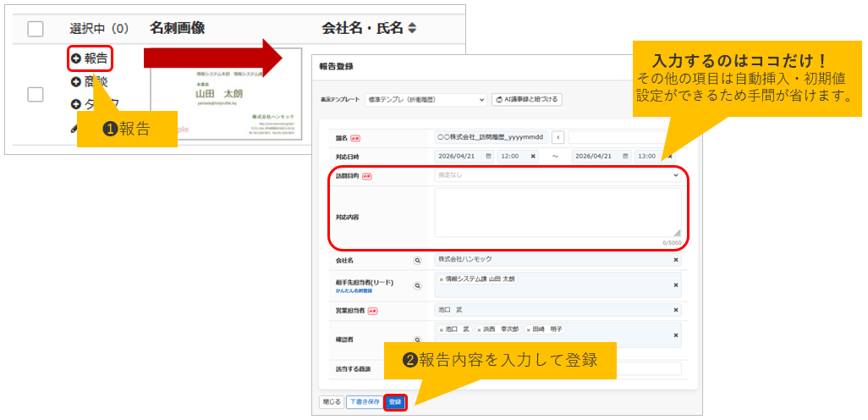The width and height of the screenshot is (868, 420).
Task: Clear the 営業担当者 field with x
Action: pyautogui.click(x=675, y=311)
